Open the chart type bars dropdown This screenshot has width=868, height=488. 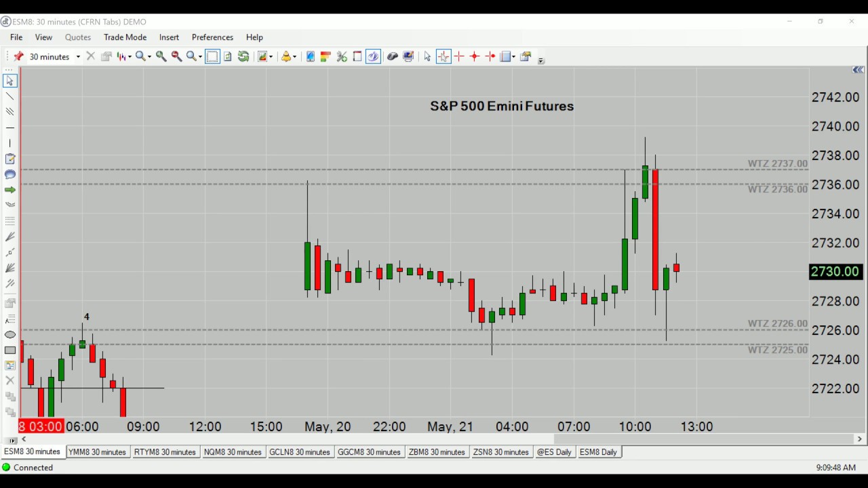pyautogui.click(x=130, y=57)
